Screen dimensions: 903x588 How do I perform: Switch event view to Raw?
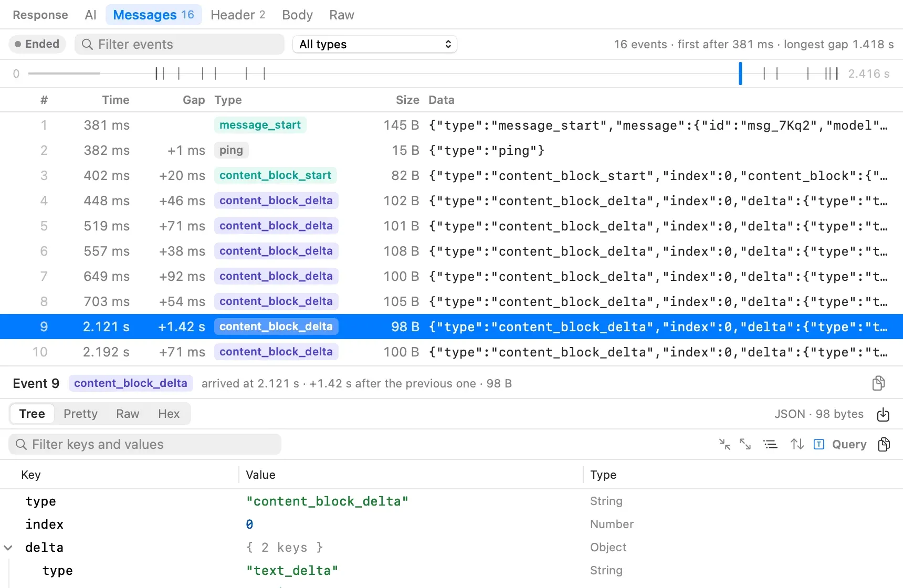point(128,414)
